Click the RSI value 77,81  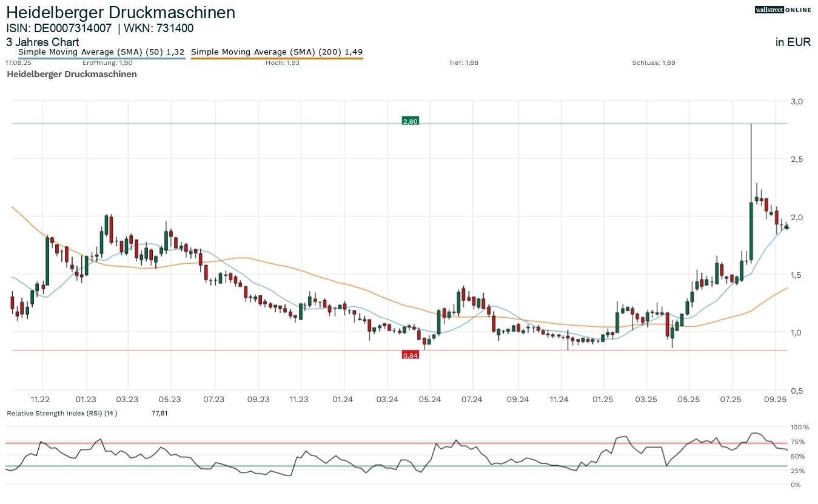click(159, 413)
